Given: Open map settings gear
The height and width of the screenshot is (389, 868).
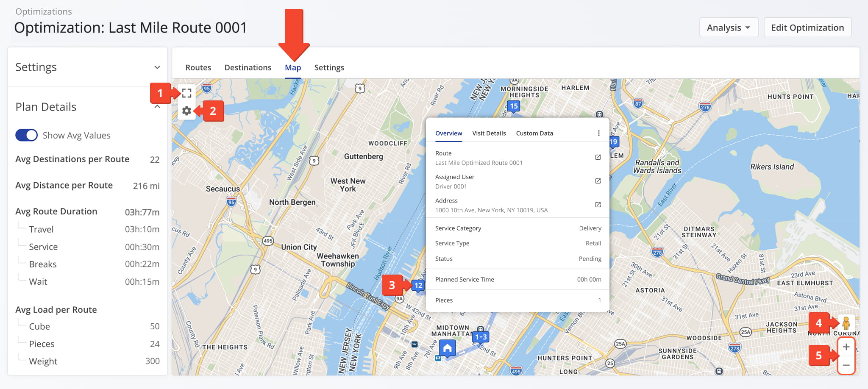Looking at the screenshot, I should pyautogui.click(x=186, y=111).
